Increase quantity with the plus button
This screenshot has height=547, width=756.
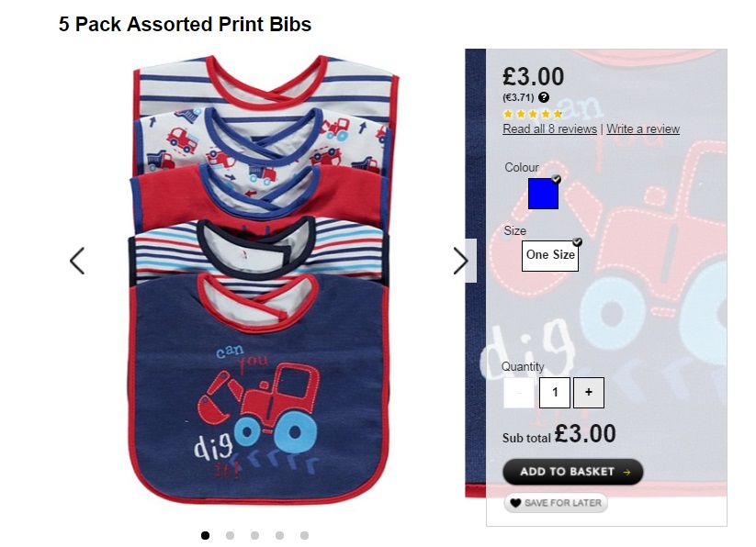[x=589, y=393]
